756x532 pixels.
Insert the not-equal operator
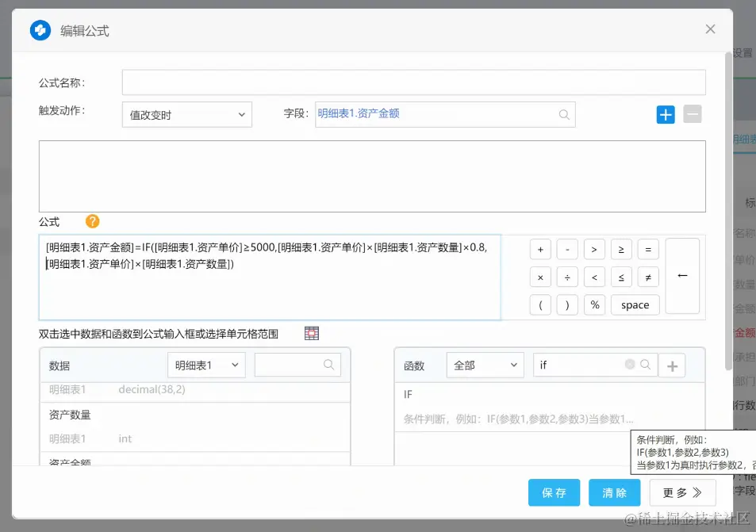tap(648, 277)
